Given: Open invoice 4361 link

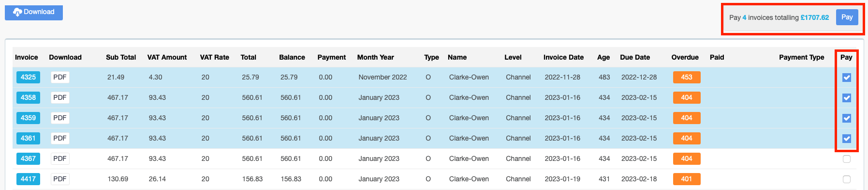Looking at the screenshot, I should click(28, 138).
